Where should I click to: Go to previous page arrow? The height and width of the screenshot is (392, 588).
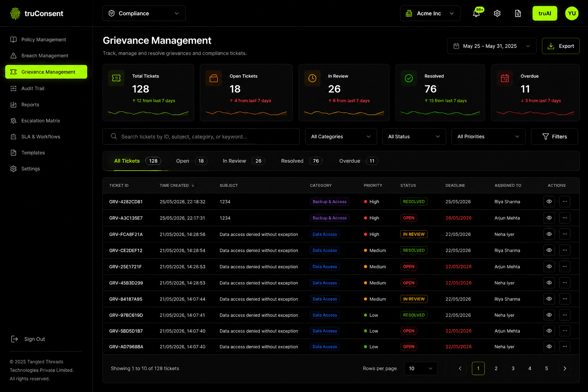pos(460,368)
